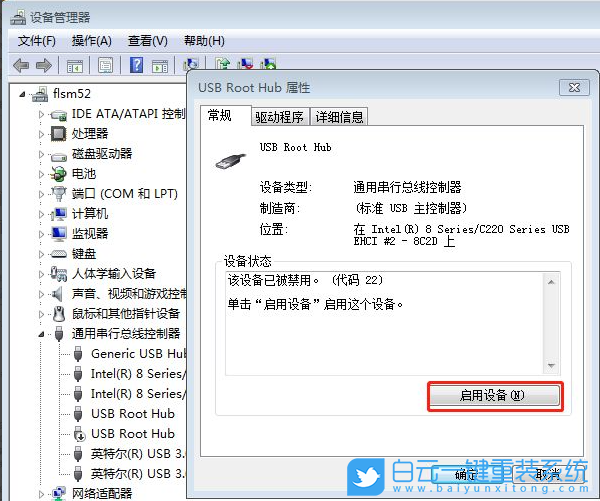Switch to the 详细信息 tab
The height and width of the screenshot is (501, 600).
(339, 117)
